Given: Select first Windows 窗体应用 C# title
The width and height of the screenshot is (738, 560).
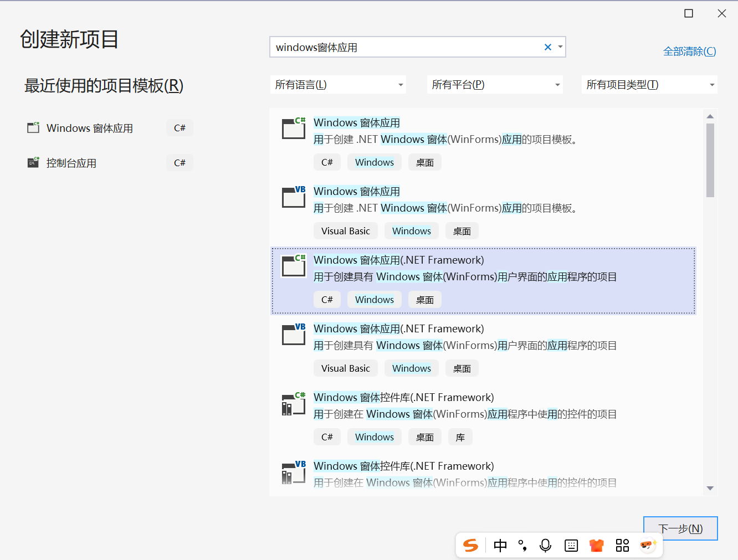Looking at the screenshot, I should coord(357,122).
